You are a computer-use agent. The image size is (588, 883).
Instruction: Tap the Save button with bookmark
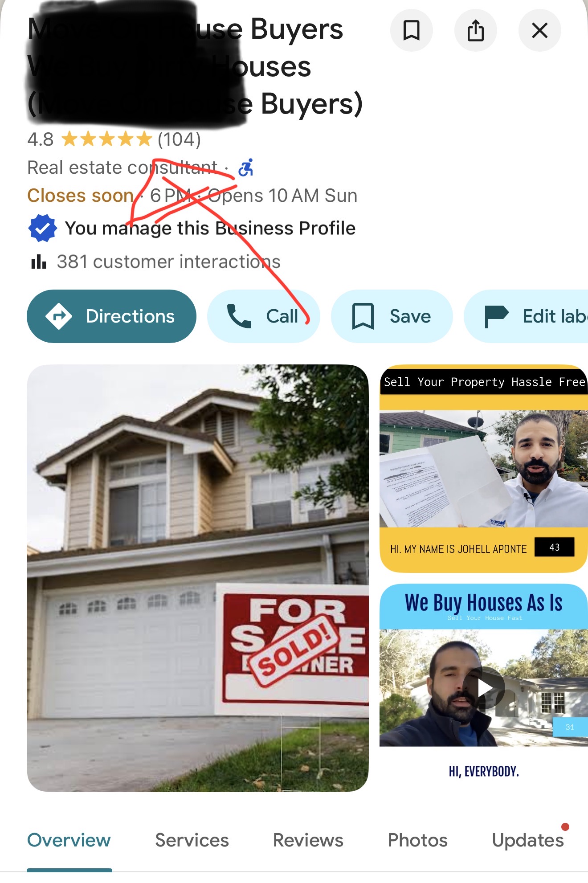coord(392,316)
